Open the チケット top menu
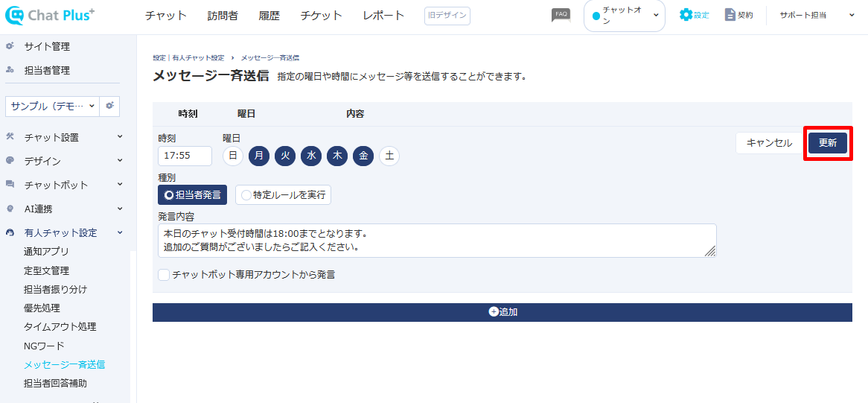868x403 pixels. [321, 16]
